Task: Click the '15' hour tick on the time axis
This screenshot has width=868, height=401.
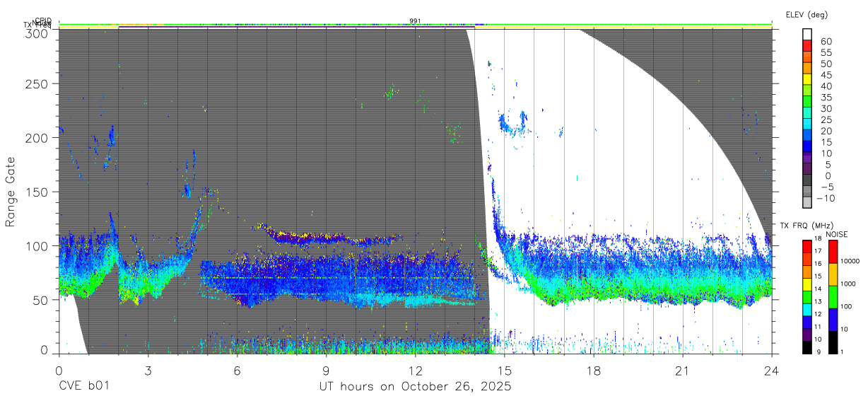Action: coord(505,370)
